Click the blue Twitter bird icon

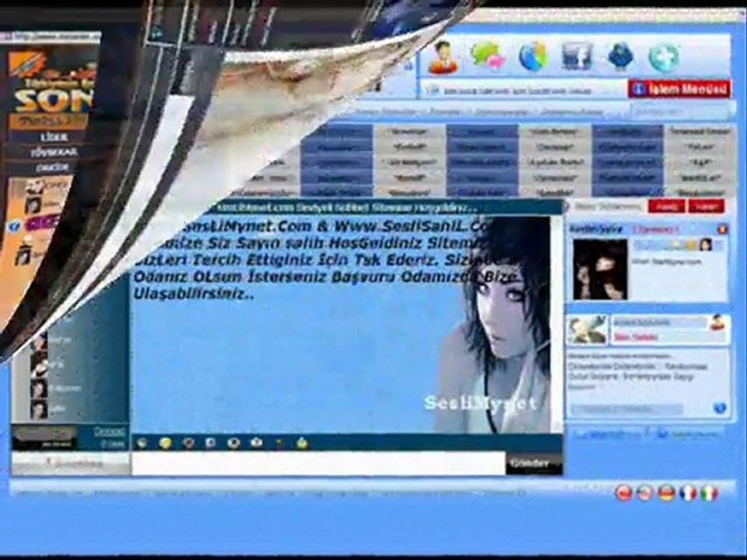coord(620,56)
